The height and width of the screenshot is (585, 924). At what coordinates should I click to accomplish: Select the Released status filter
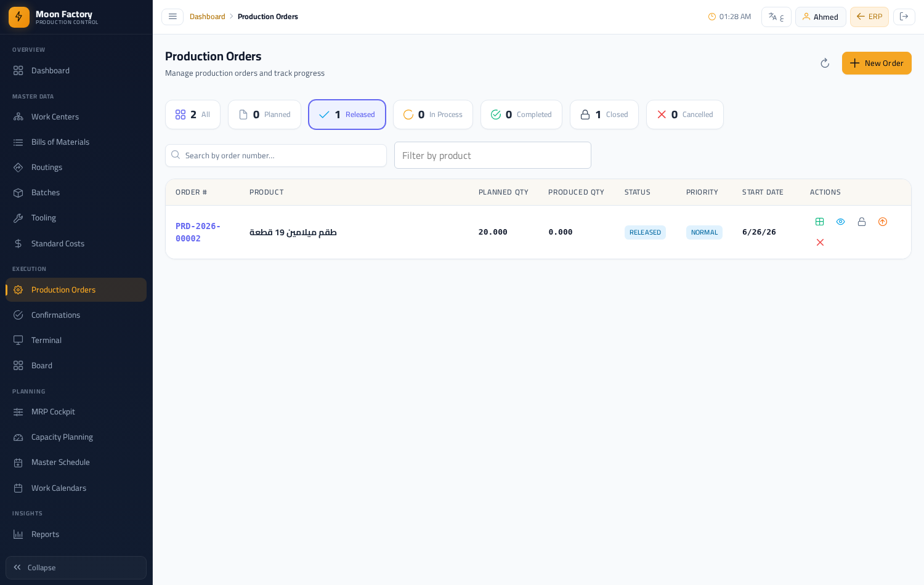point(347,115)
